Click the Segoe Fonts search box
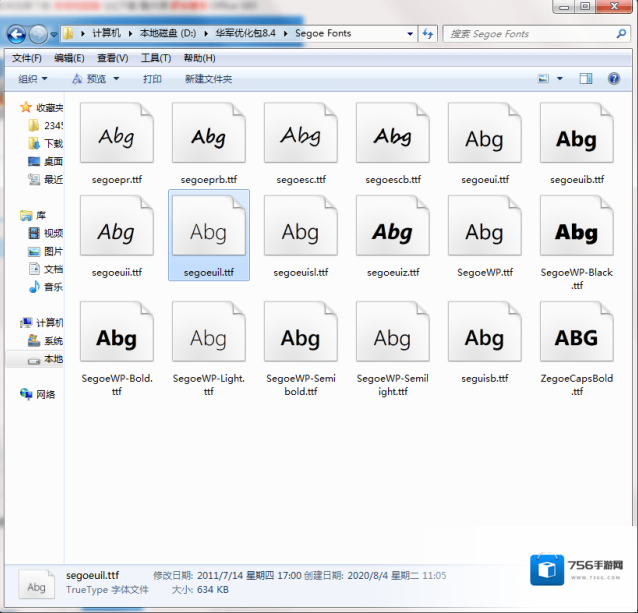This screenshot has width=638, height=613. 530,33
